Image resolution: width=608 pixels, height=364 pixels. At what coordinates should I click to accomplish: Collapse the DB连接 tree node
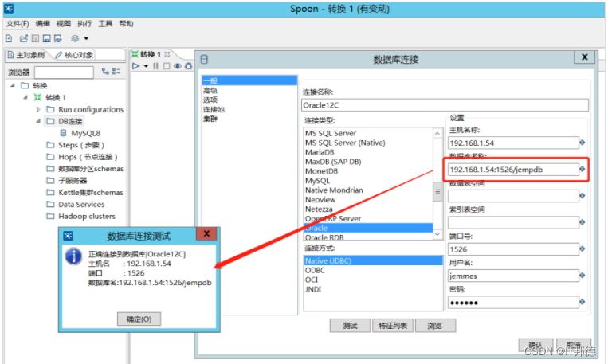[38, 121]
